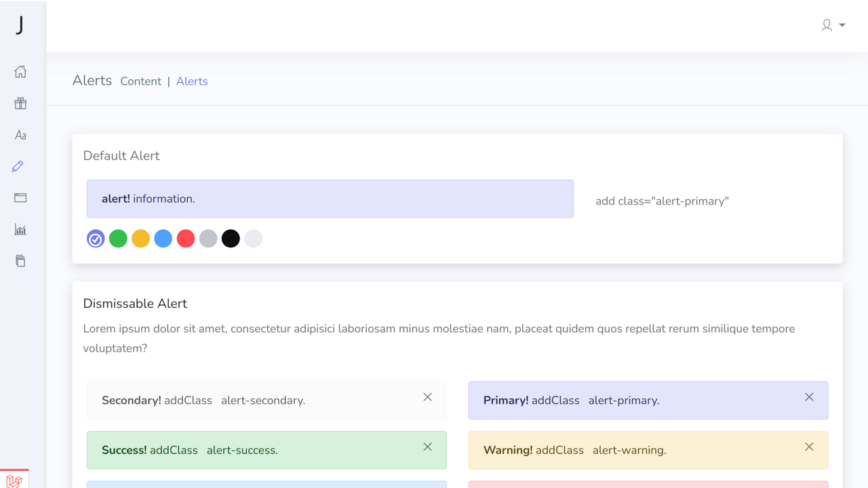Select the documents/notes sidebar icon
The height and width of the screenshot is (488, 868).
pos(20,260)
